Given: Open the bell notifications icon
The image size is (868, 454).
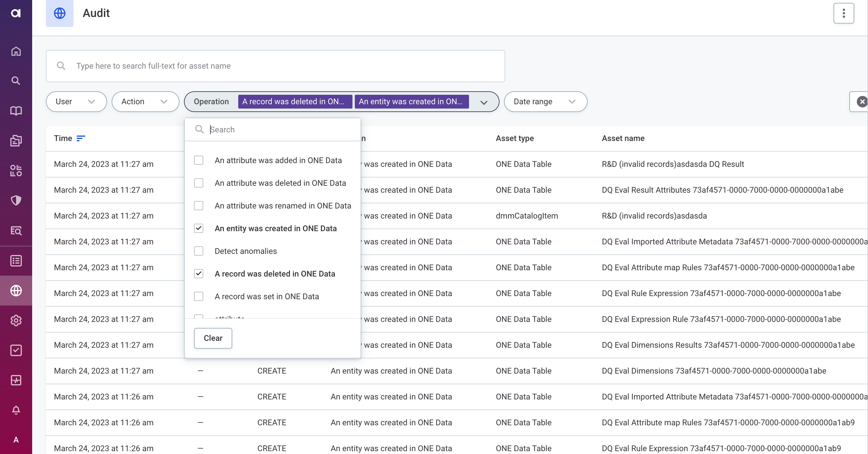Looking at the screenshot, I should [16, 410].
